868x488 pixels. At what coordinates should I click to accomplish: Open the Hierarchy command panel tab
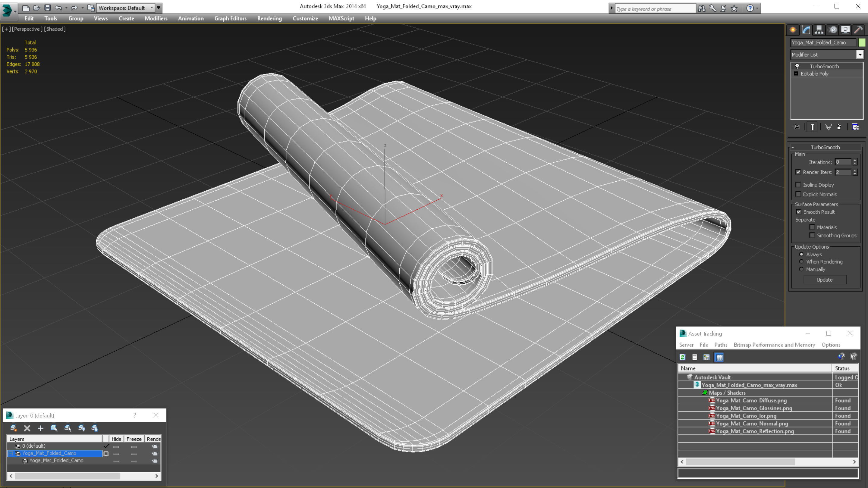(819, 30)
